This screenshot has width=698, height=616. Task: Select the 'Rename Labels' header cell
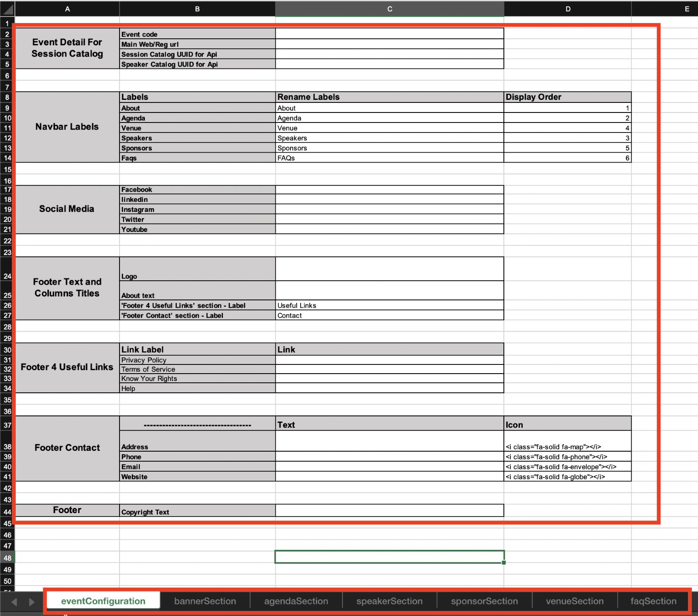[390, 97]
